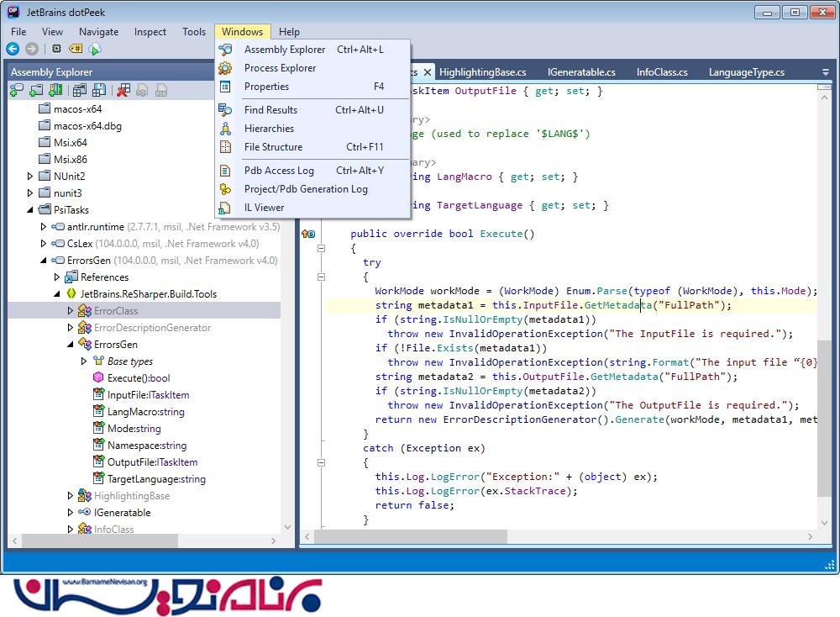Collapse the ErrorsGen class tree node

[71, 345]
